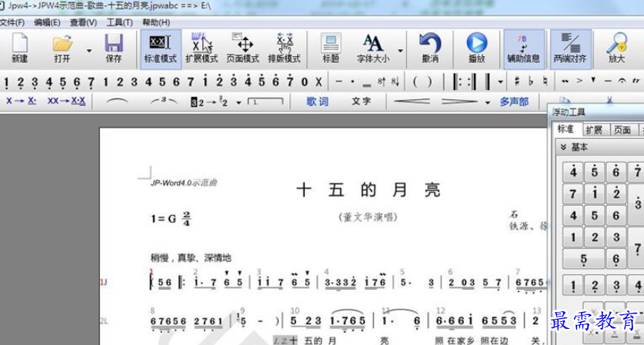This screenshot has width=644, height=345.
Task: Insert the fermata symbol
Action: click(622, 81)
